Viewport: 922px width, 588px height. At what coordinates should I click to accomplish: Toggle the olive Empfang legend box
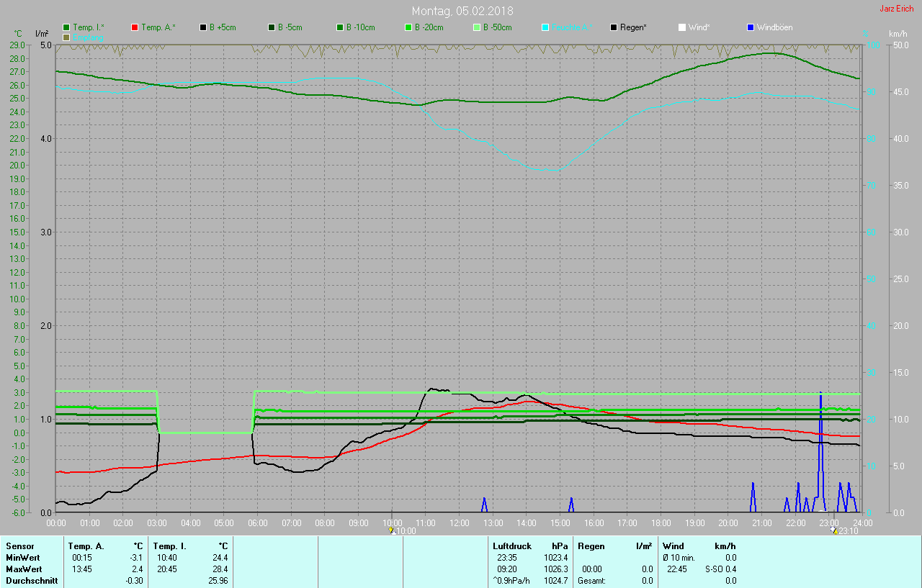[66, 37]
